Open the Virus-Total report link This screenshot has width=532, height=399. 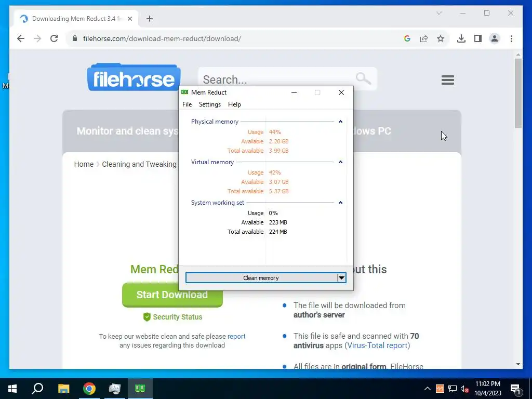[x=377, y=345]
